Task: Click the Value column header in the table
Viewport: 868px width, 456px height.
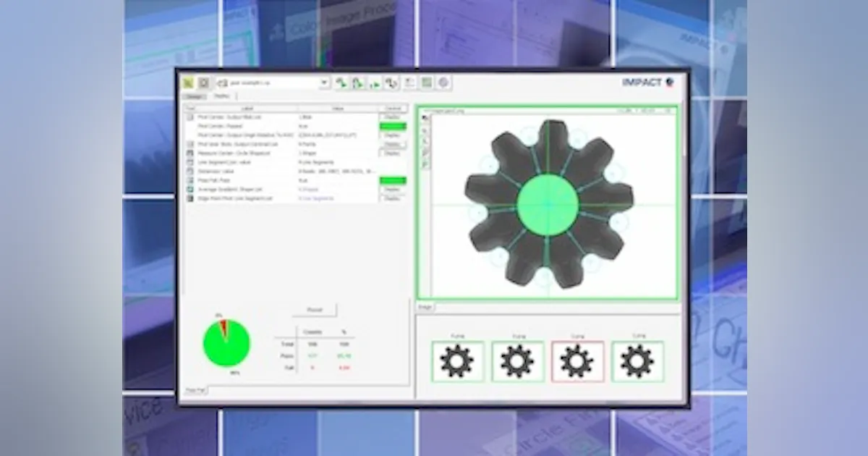Action: pos(338,108)
